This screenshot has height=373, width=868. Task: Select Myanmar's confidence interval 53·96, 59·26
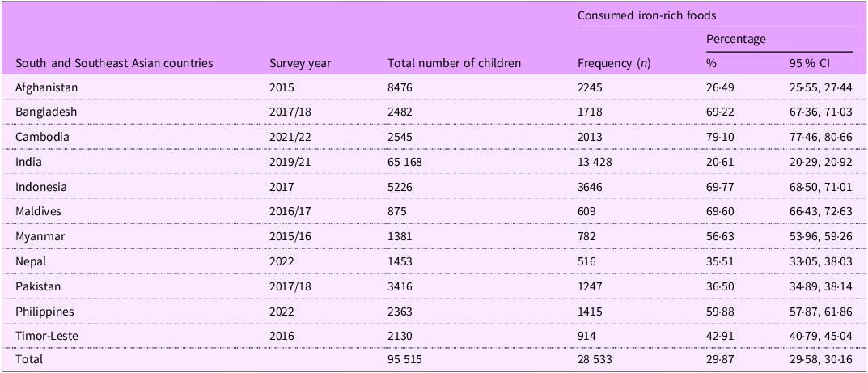tap(821, 237)
